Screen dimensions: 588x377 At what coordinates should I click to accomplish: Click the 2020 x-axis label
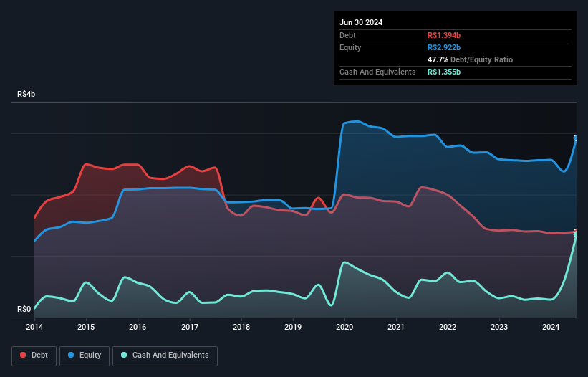pyautogui.click(x=344, y=327)
